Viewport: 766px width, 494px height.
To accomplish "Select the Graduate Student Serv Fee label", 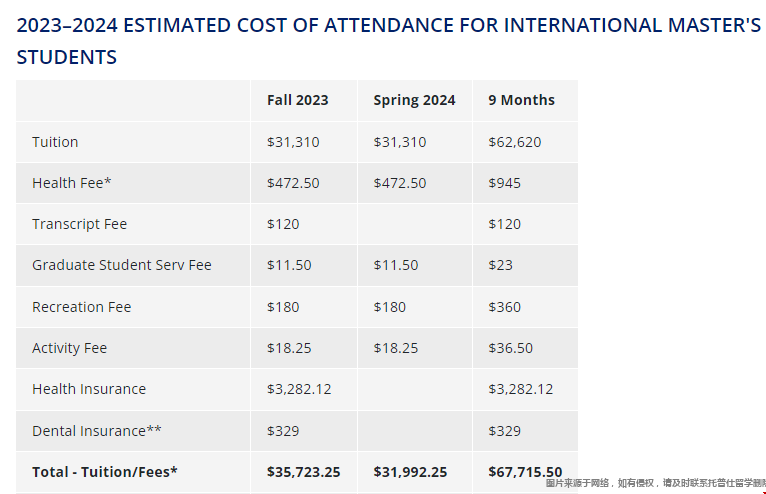I will (x=122, y=265).
